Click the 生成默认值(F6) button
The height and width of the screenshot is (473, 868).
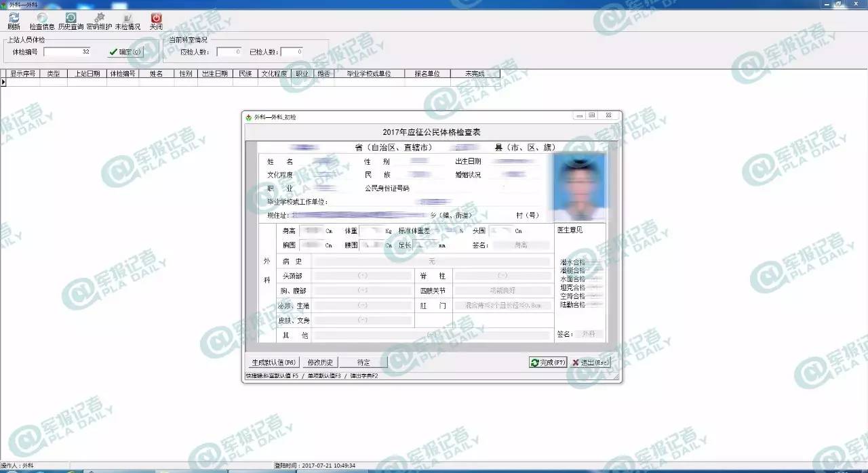pos(273,363)
